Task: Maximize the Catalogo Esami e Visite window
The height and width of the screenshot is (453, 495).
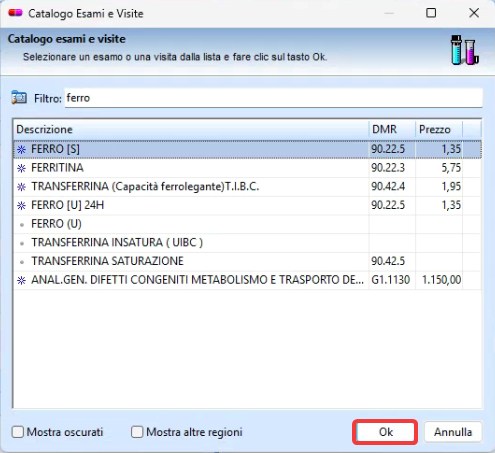Action: (431, 13)
